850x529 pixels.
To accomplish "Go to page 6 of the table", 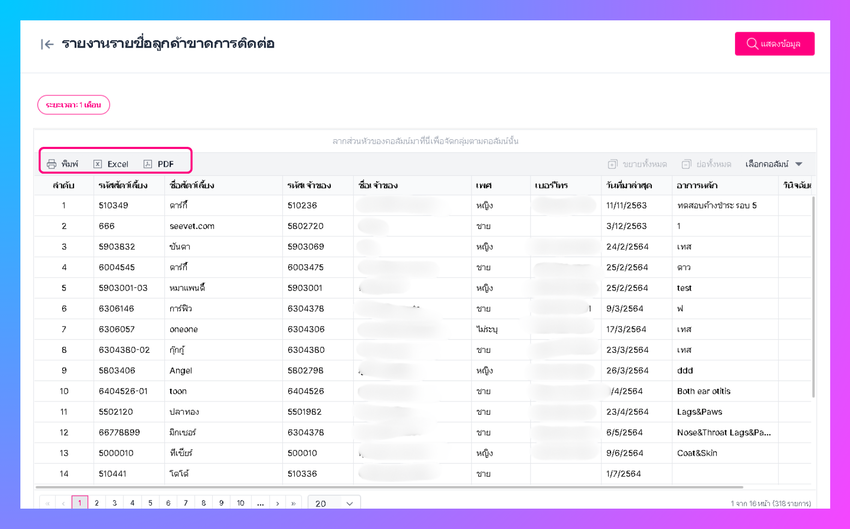I will pyautogui.click(x=168, y=503).
